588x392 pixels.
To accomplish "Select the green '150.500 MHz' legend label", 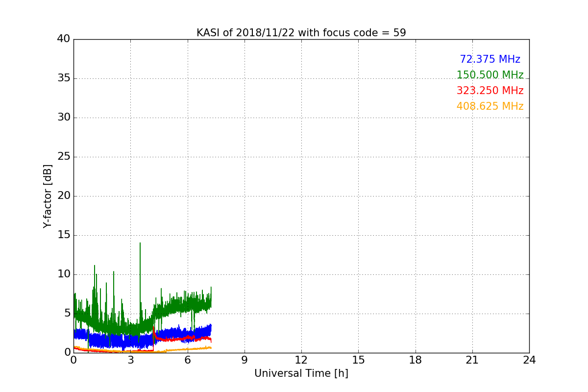I will (x=490, y=75).
